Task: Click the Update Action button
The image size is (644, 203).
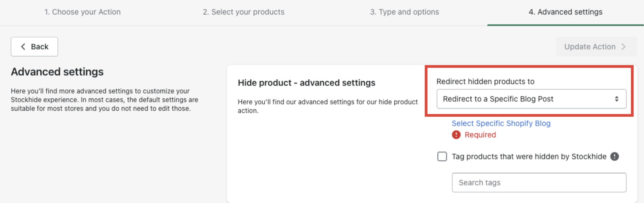Action: coord(590,47)
